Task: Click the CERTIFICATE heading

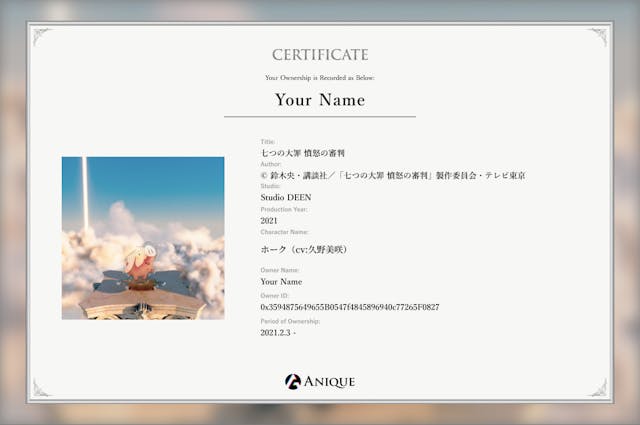Action: click(x=320, y=55)
